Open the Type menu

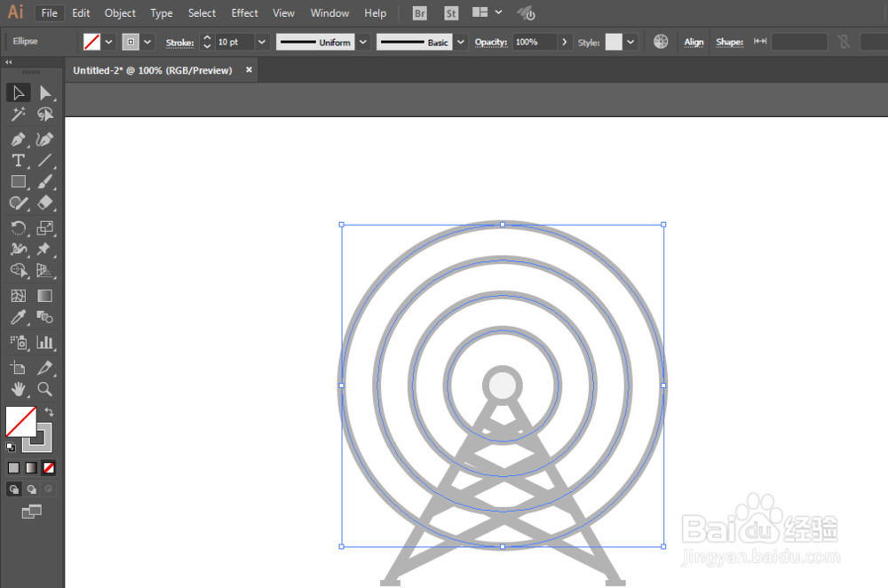tap(162, 13)
